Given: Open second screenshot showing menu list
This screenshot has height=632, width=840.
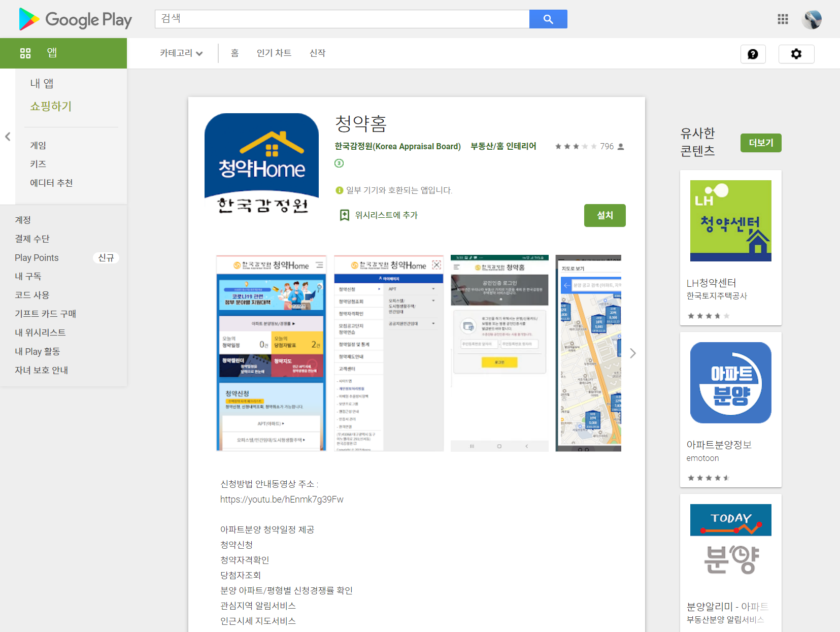Looking at the screenshot, I should click(x=389, y=353).
